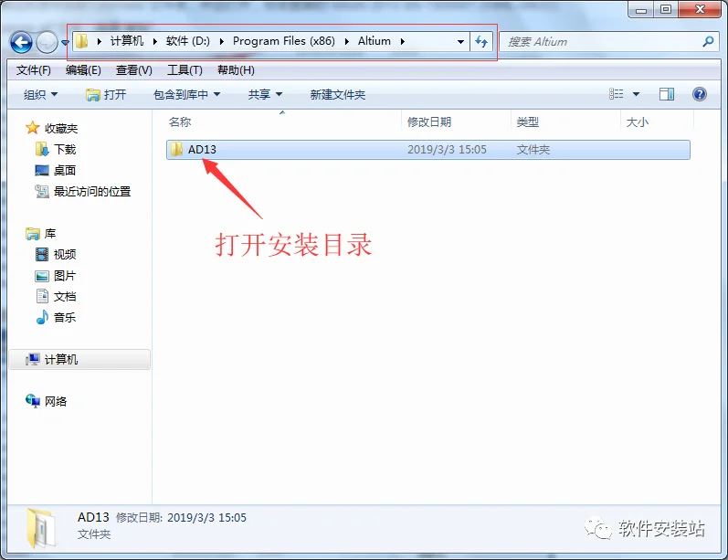Click the 最近访问的位置 icon
Screen dimensions: 728x560
pos(42,191)
